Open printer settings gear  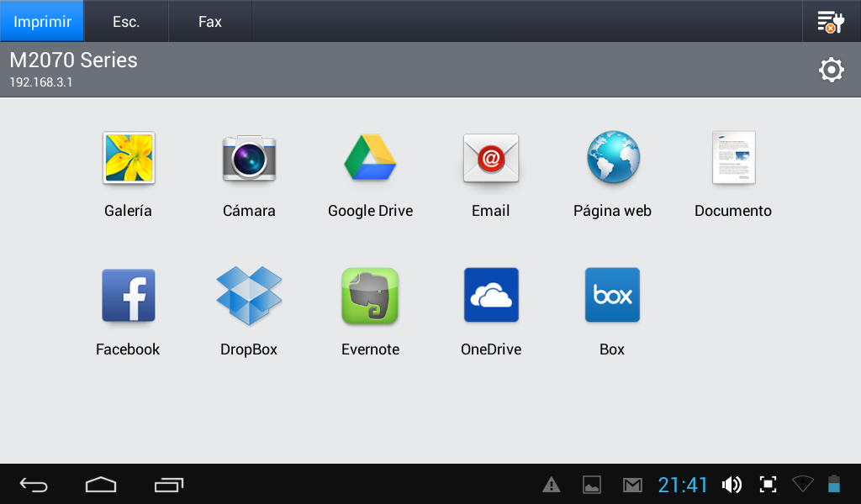click(x=832, y=70)
